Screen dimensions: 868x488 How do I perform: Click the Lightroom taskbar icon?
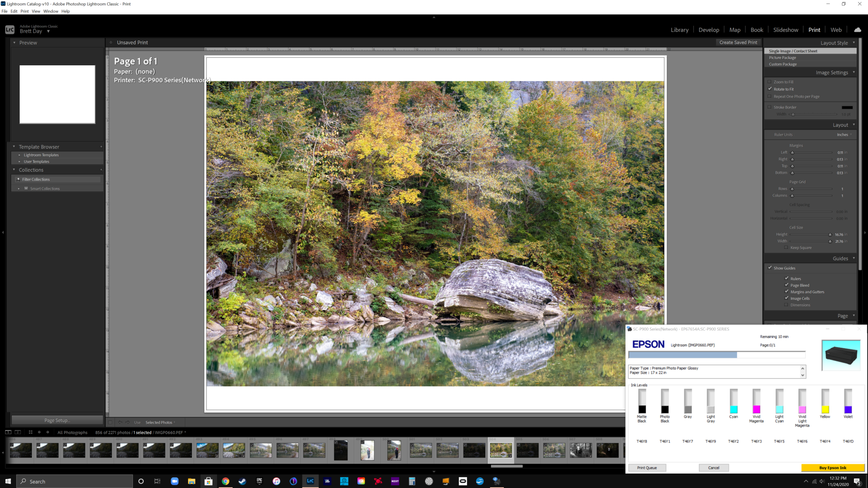pyautogui.click(x=310, y=482)
